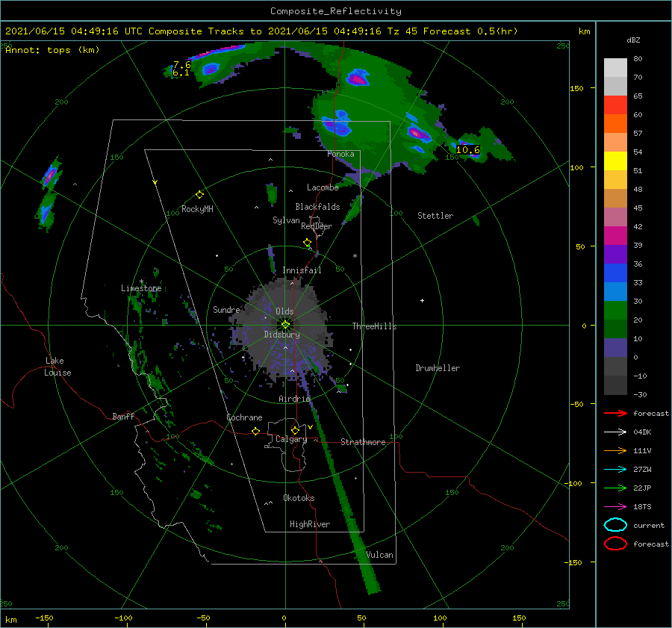Click the Limestone label on the map
Image resolution: width=672 pixels, height=628 pixels.
coord(141,288)
